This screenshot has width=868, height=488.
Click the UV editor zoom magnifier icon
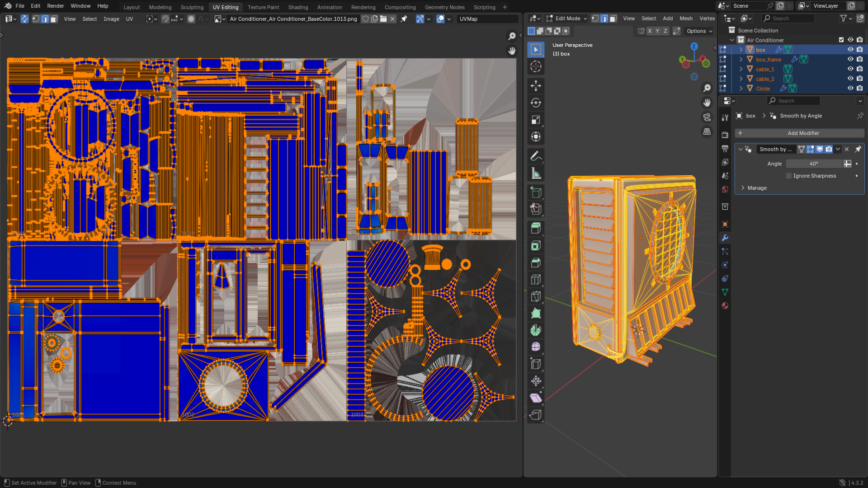pos(512,36)
